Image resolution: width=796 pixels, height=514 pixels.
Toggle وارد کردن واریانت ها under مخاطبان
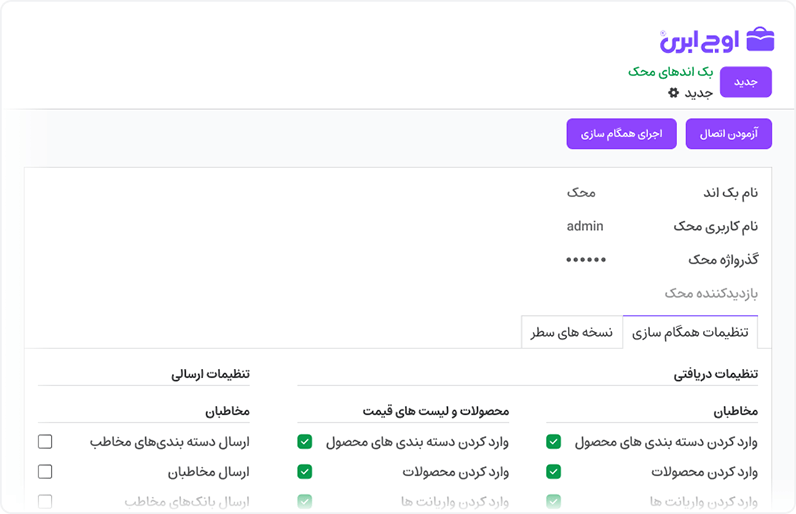[x=553, y=500]
